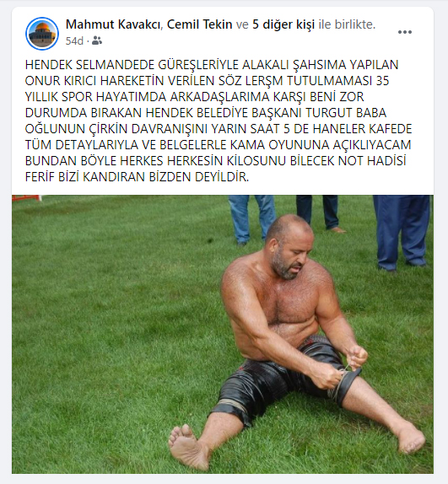Screen dimensions: 448x484
Task: Select the post text starting HENDEK SELMANDEDE
Action: pos(219,121)
